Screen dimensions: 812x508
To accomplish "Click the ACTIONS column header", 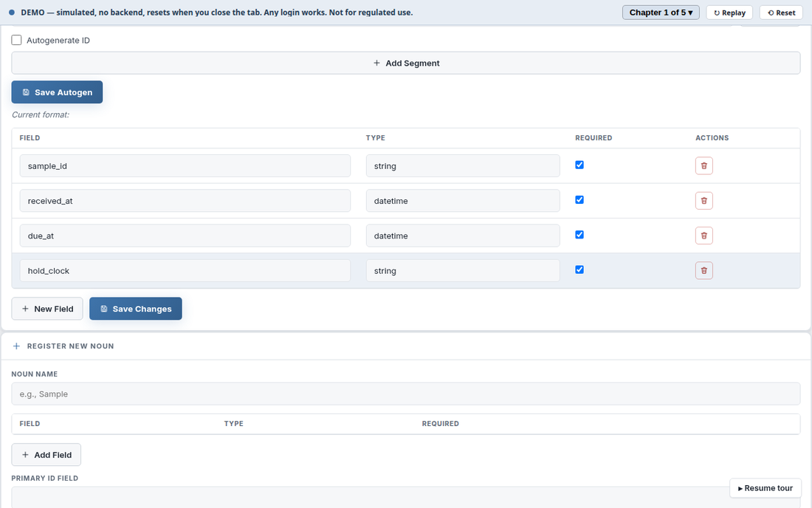I will pos(712,138).
